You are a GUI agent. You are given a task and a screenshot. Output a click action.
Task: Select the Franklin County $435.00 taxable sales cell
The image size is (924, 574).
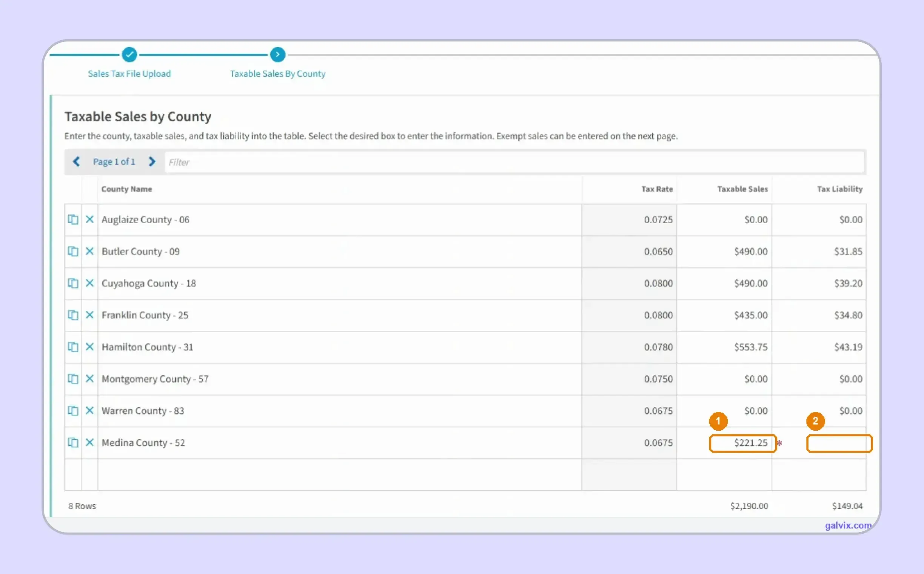click(x=724, y=315)
